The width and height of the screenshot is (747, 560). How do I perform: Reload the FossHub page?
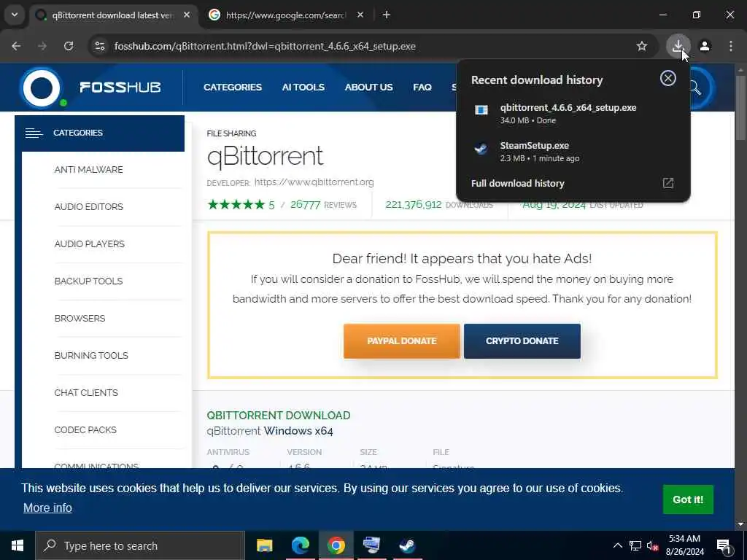[69, 46]
